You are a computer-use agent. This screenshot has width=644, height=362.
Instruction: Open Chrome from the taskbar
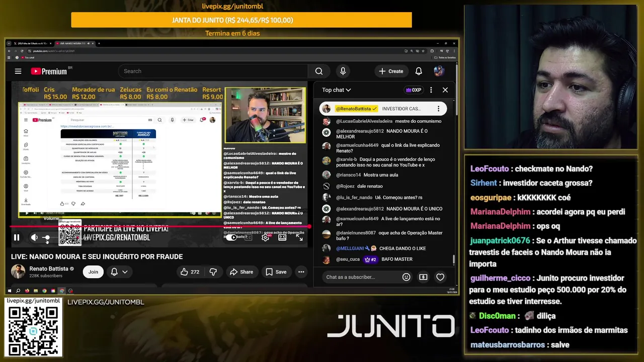44,291
